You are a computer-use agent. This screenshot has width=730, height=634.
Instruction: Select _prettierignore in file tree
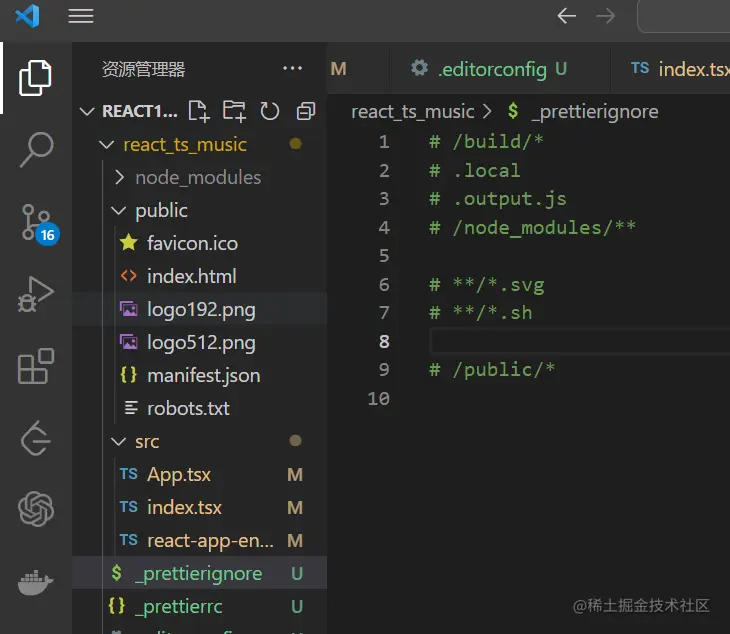[x=198, y=574]
